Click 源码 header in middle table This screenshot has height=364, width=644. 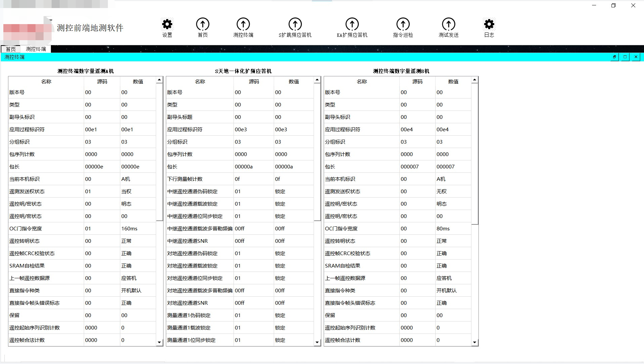[254, 81]
